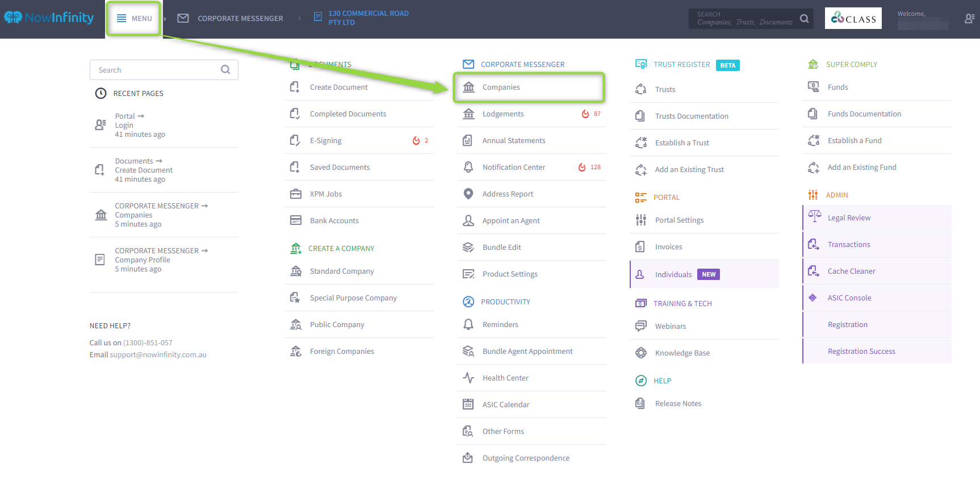Open Transactions in Admin
Image resolution: width=980 pixels, height=489 pixels.
[877, 244]
